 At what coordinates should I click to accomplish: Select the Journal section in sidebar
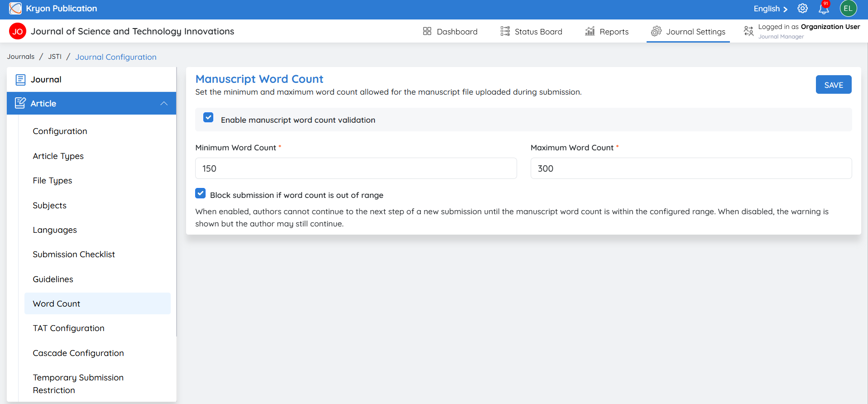[x=91, y=80]
